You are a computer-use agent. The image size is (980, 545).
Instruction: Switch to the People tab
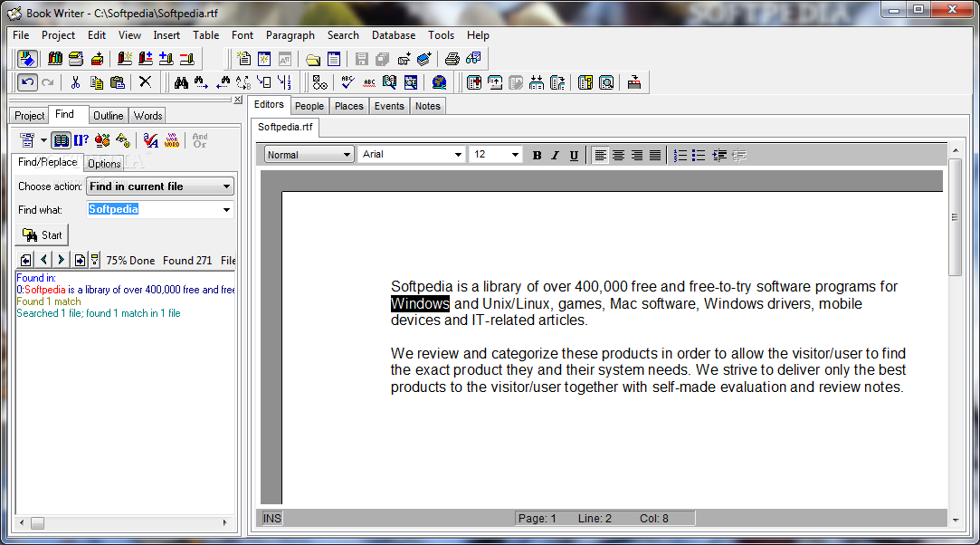[x=309, y=106]
